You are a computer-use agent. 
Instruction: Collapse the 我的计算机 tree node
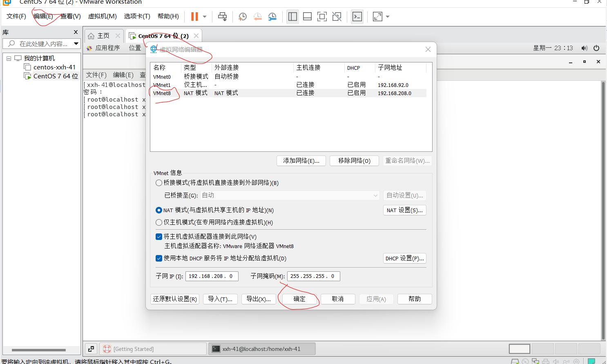tap(9, 58)
